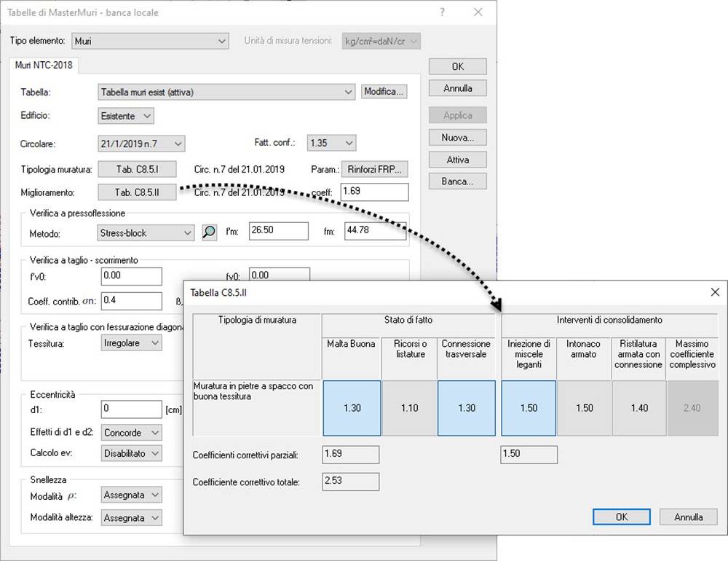Confirm OK in Tabella C8.5.II dialog

[x=622, y=517]
